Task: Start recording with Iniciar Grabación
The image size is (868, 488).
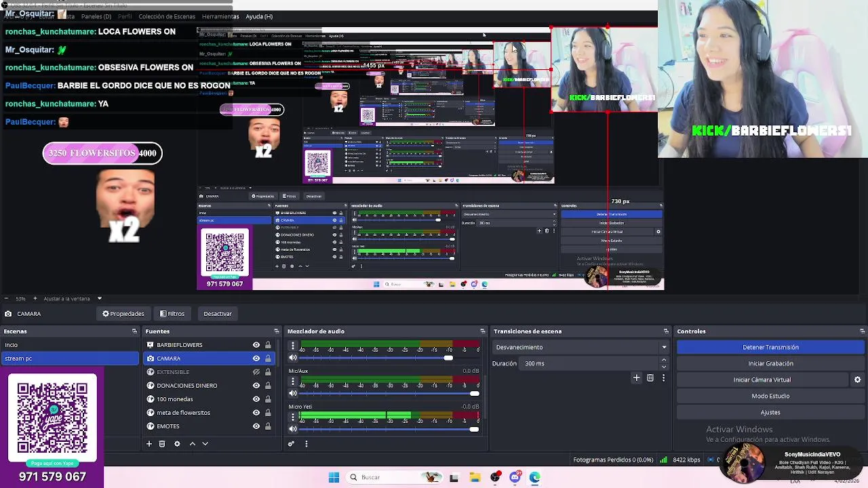Action: pyautogui.click(x=770, y=363)
